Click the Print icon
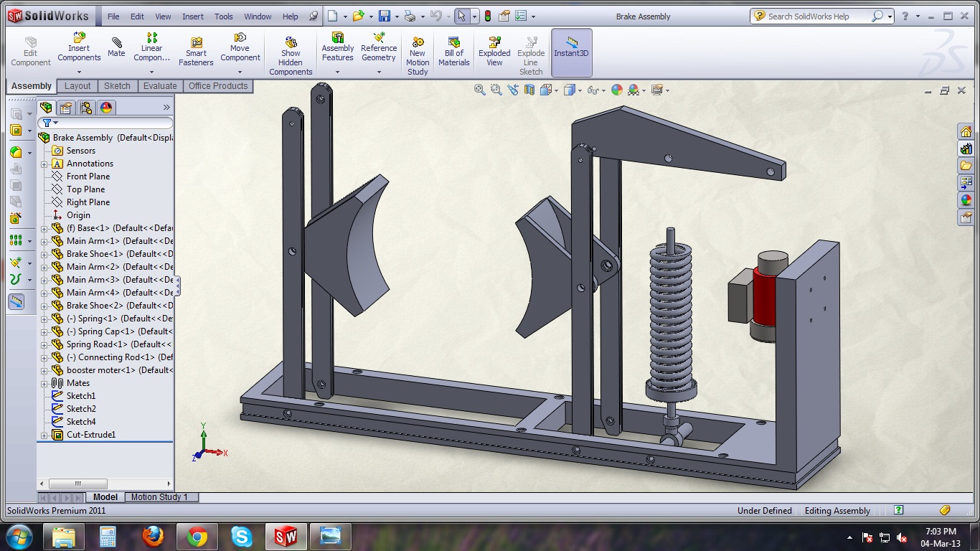The image size is (980, 551). click(409, 16)
